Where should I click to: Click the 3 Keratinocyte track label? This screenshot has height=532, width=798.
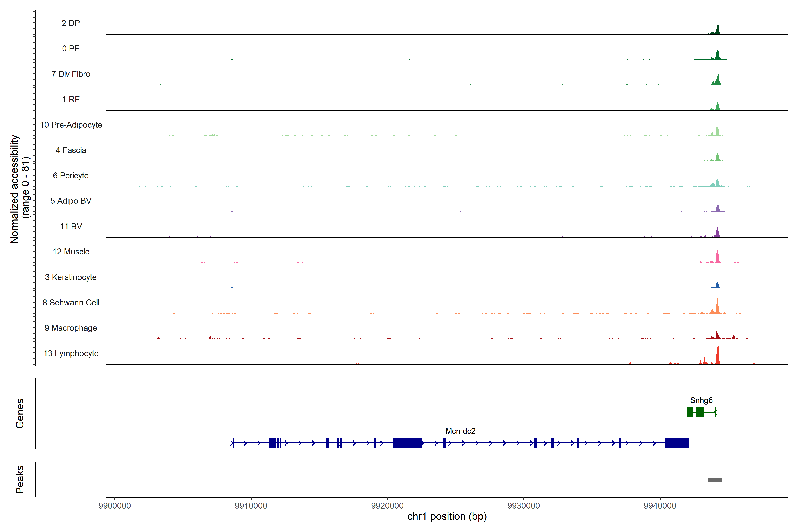point(70,277)
